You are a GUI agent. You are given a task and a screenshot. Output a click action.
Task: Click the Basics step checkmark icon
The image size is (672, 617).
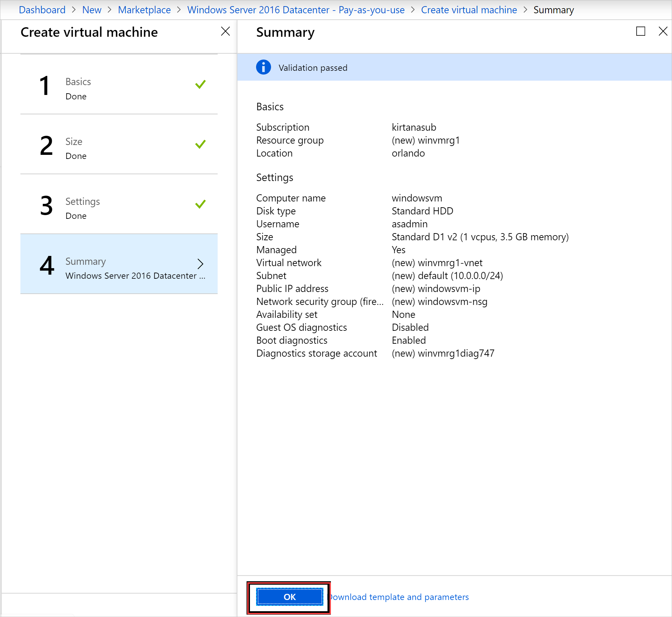pos(201,84)
